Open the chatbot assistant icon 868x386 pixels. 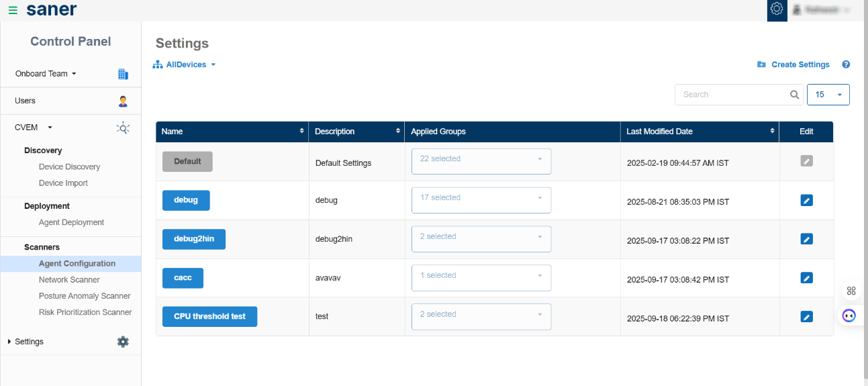pos(849,315)
